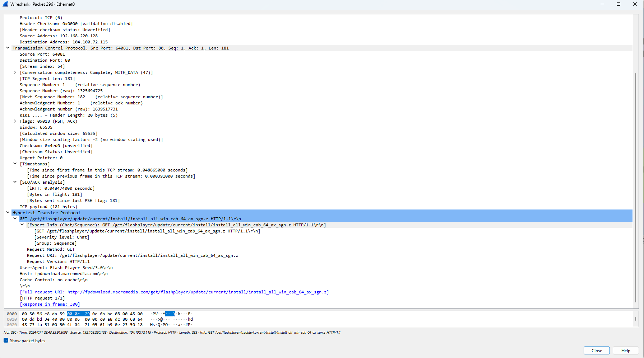Select Sequence Number (raw) 1325694725 row

pyautogui.click(x=61, y=91)
